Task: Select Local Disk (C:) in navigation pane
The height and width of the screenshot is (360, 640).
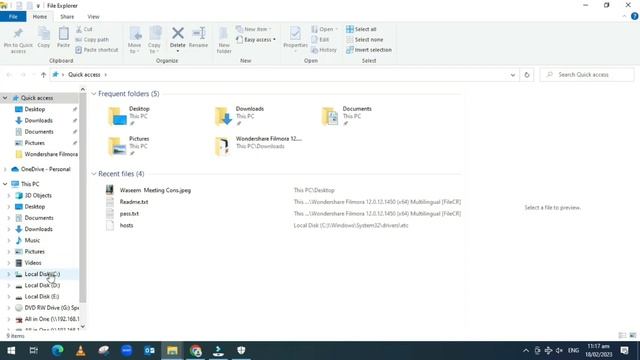Action: point(42,274)
